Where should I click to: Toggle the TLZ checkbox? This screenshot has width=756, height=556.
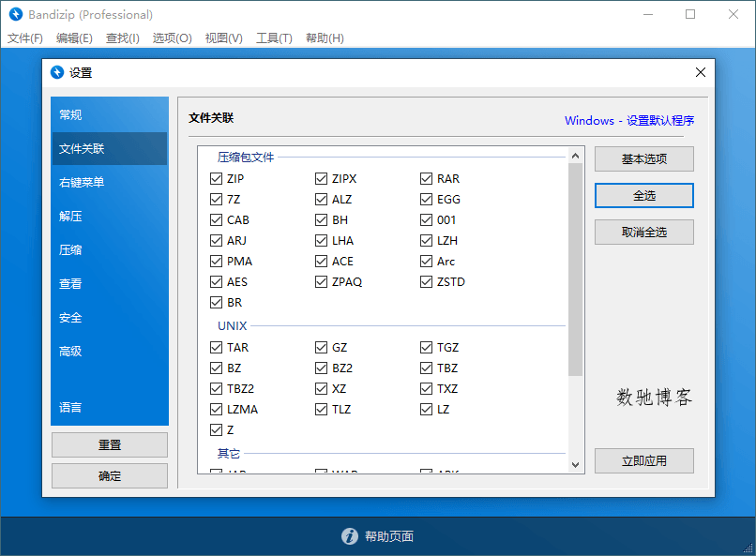click(321, 409)
